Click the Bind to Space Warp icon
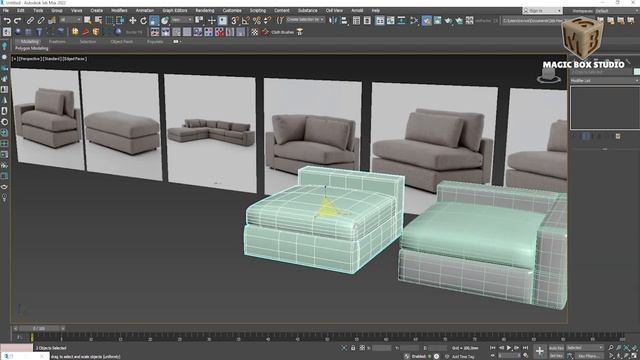 pos(52,20)
